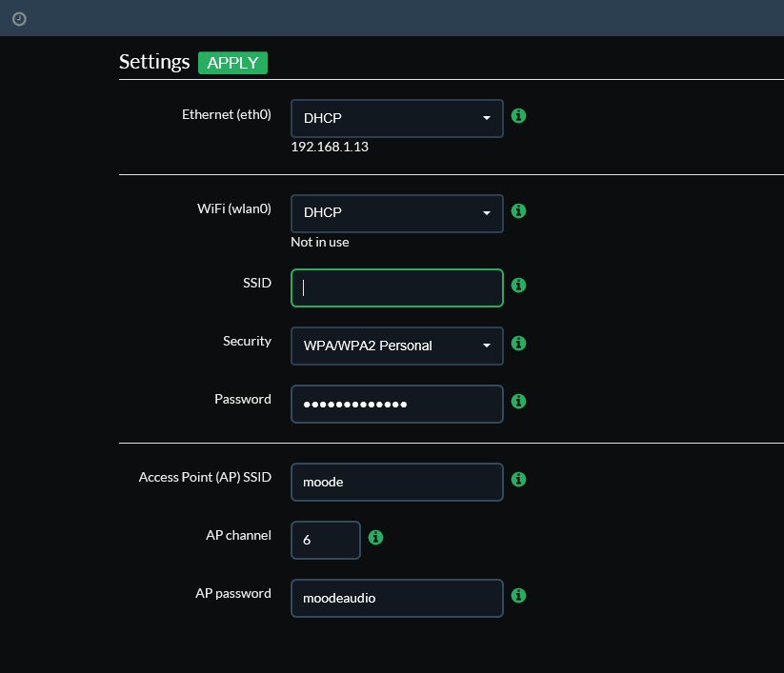Show info for the Ethernet (eth0) setting
784x673 pixels.
click(518, 116)
